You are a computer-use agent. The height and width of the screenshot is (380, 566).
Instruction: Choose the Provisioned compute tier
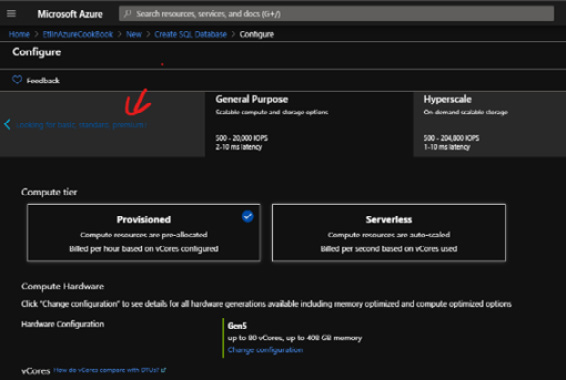tap(144, 233)
